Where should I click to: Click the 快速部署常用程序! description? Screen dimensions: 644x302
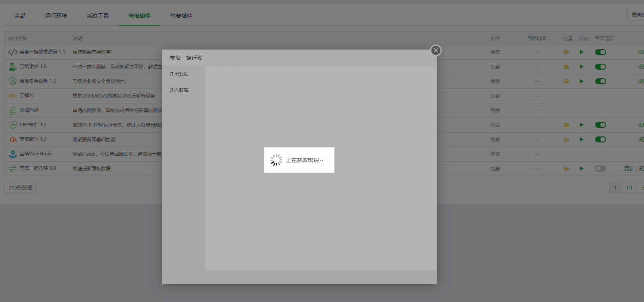click(x=92, y=52)
